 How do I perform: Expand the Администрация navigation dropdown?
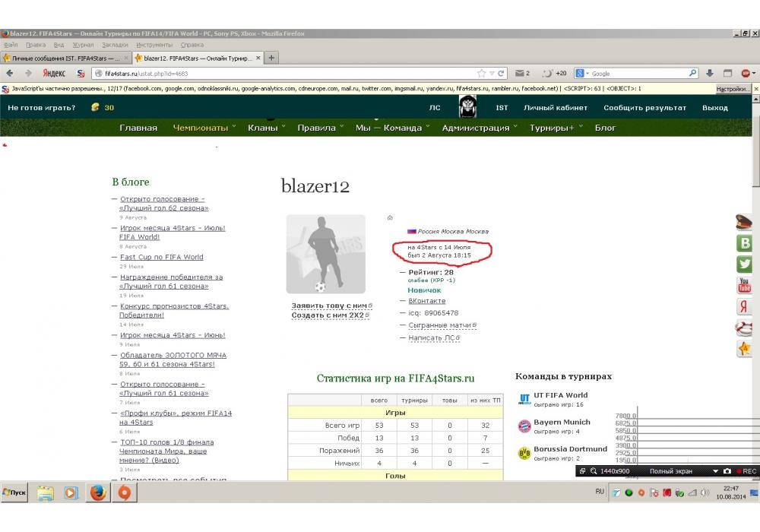[480, 128]
